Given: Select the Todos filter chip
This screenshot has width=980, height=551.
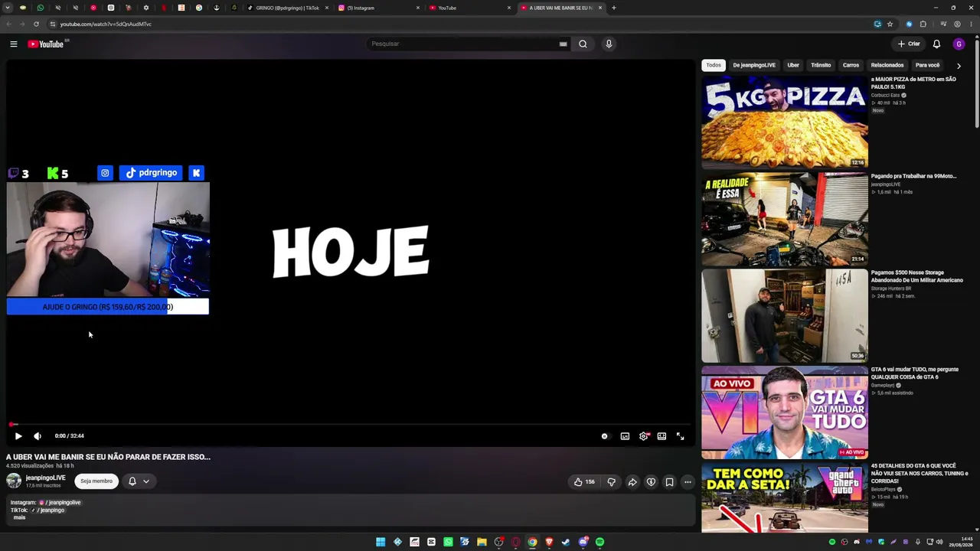Looking at the screenshot, I should click(x=714, y=65).
